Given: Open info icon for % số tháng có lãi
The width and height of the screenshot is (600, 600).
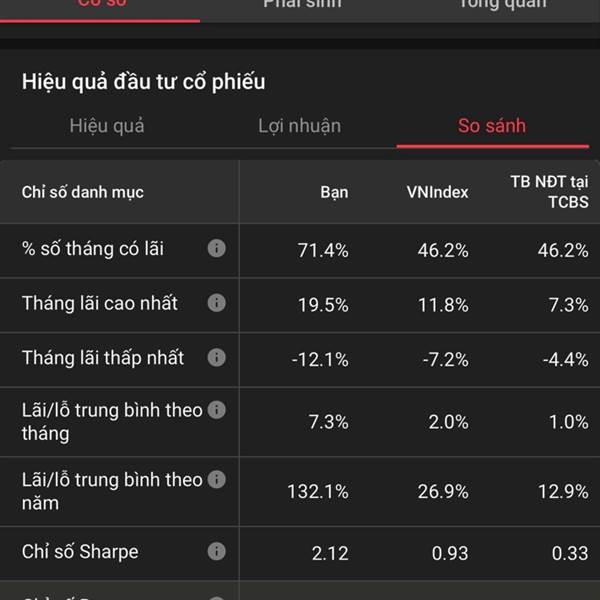Looking at the screenshot, I should pos(217,248).
